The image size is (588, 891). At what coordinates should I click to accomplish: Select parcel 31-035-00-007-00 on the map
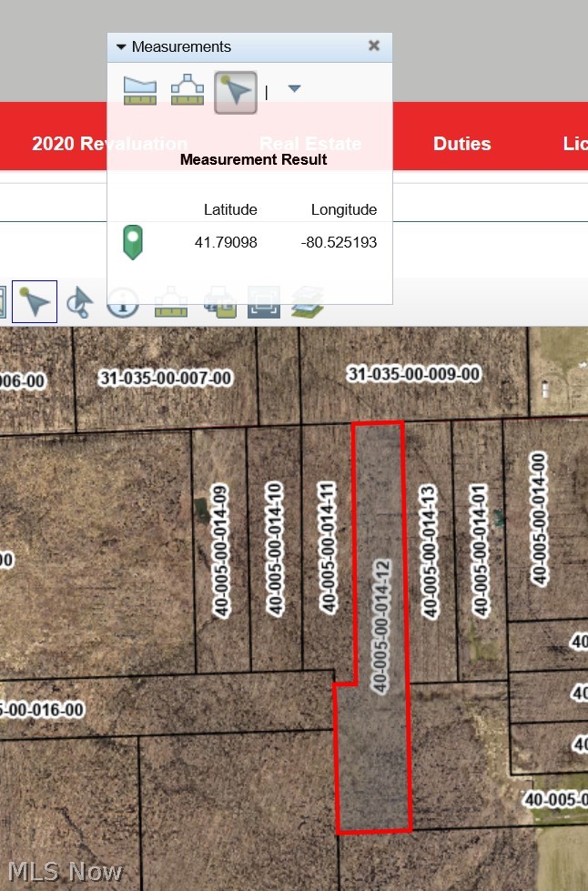coord(165,378)
